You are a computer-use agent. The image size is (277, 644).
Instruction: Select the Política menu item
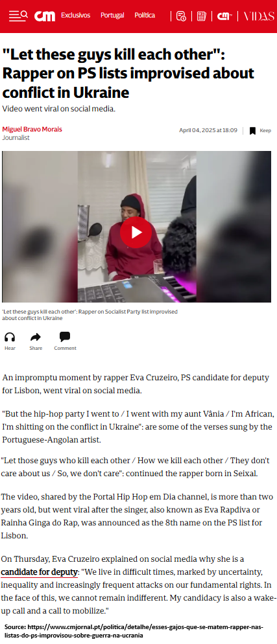(x=145, y=15)
